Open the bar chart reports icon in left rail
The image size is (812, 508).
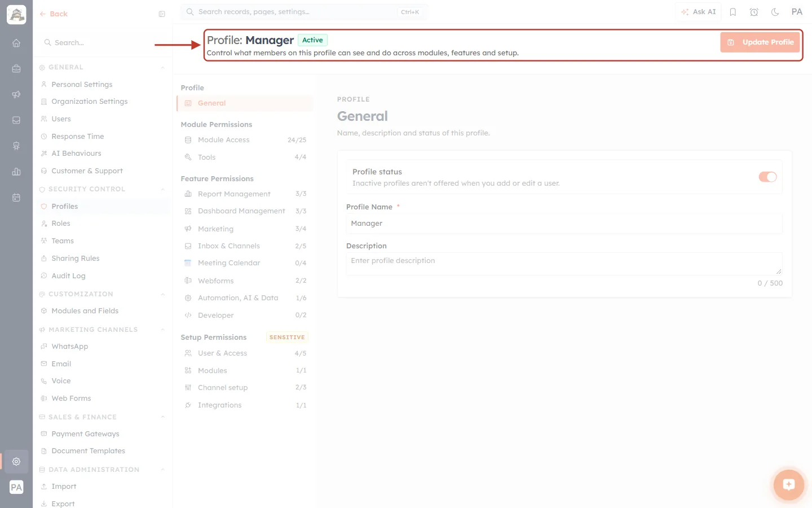click(x=16, y=172)
